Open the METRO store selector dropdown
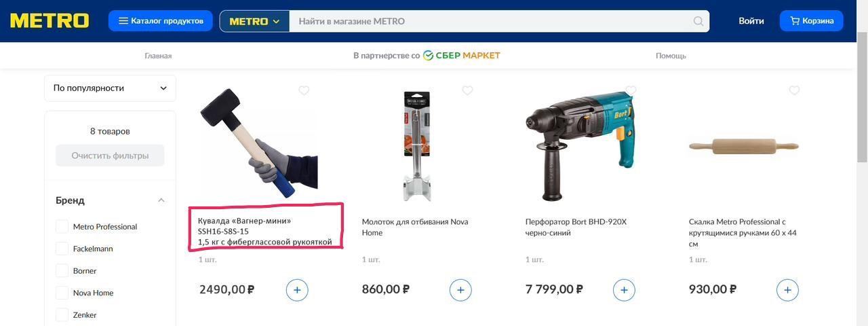Screen dimensions: 868x326 (x=254, y=21)
